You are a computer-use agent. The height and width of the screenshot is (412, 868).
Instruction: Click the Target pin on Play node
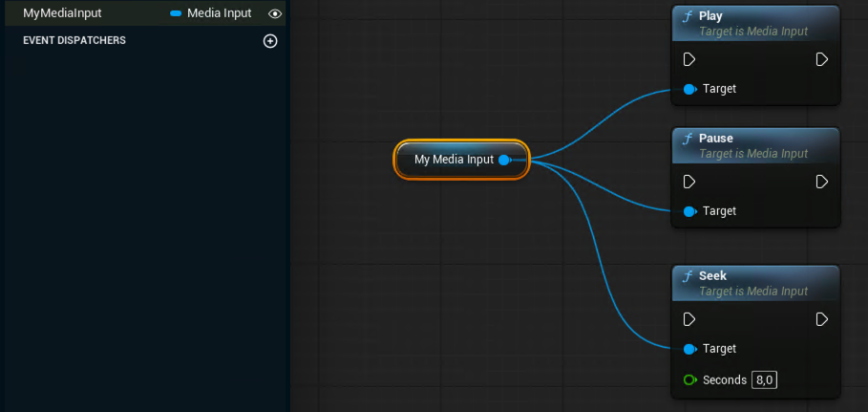click(x=689, y=89)
